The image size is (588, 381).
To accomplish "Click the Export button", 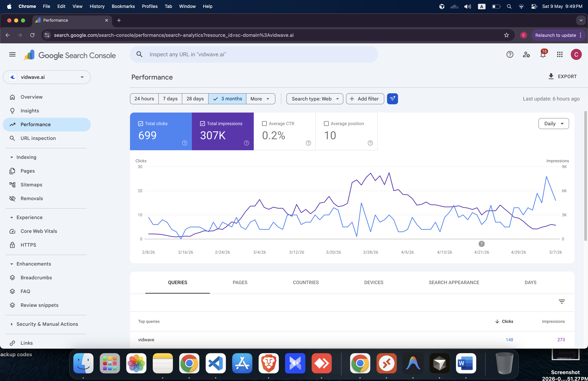I will (562, 76).
